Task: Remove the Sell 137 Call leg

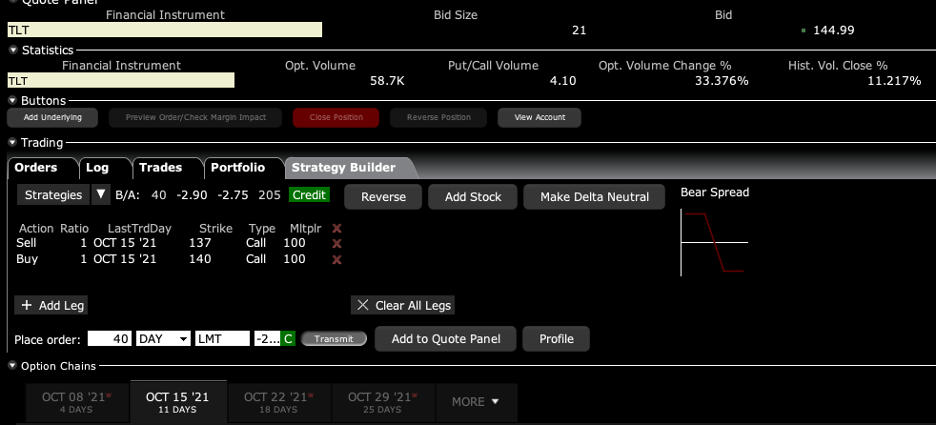Action: point(337,243)
